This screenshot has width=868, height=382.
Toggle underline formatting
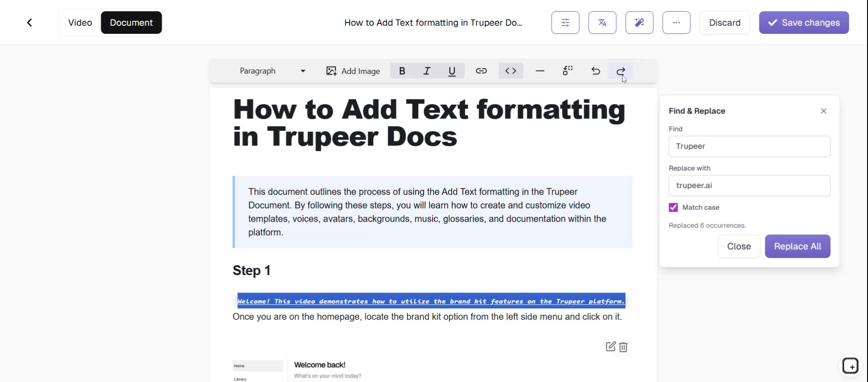(x=452, y=71)
